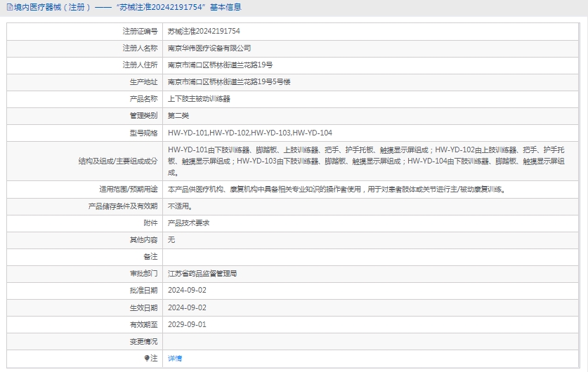
Task: Click approval department 江苏省药品监督管理局
Action: [202, 273]
